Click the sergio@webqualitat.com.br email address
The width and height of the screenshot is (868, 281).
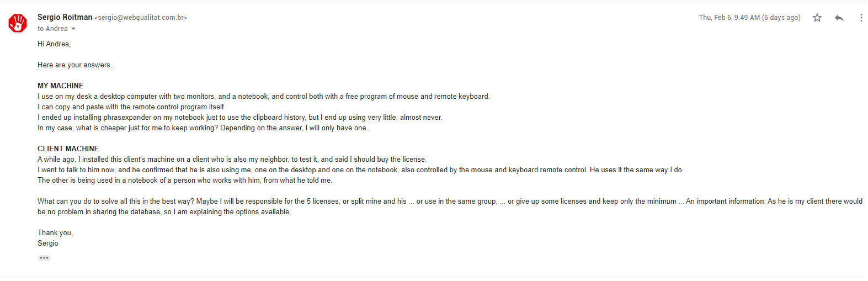click(141, 18)
